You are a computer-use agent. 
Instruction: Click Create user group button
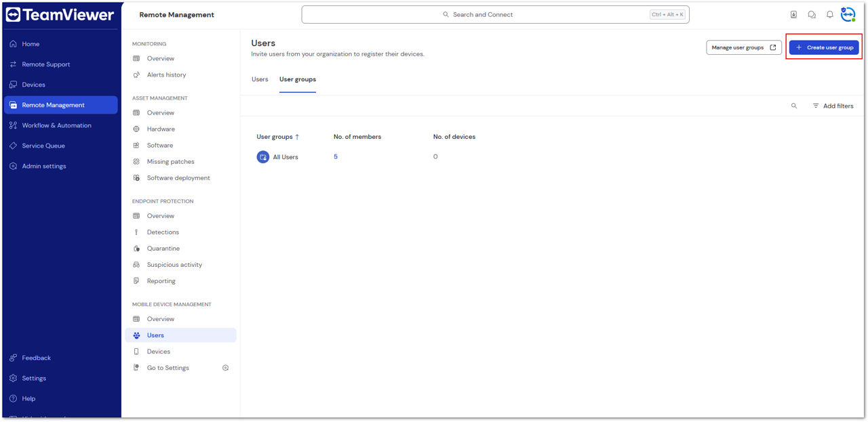click(x=824, y=47)
